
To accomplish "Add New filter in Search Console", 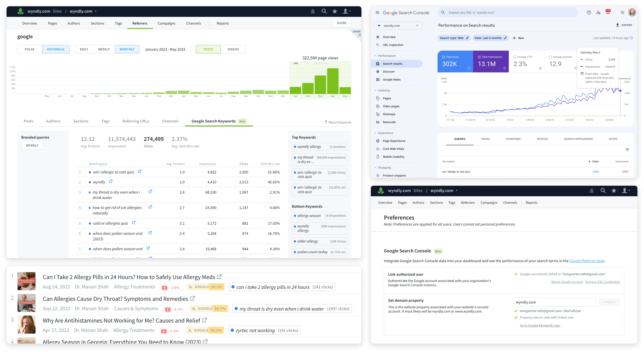I will pyautogui.click(x=518, y=38).
